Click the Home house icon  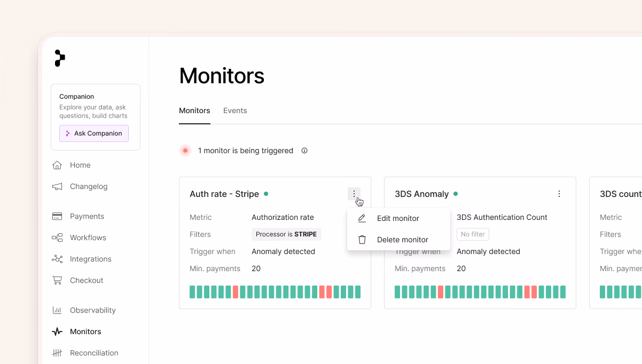[x=57, y=165]
